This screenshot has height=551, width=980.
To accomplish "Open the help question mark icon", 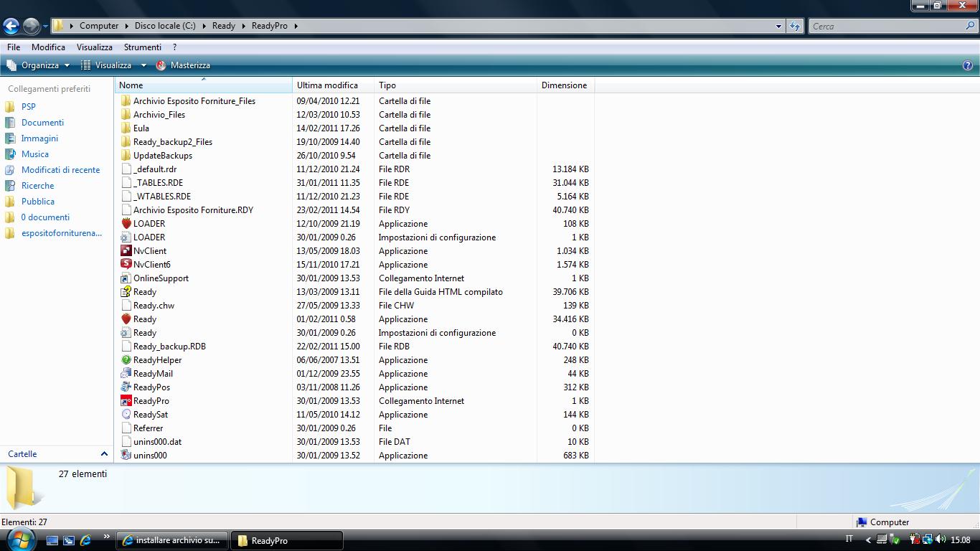I will click(x=967, y=65).
